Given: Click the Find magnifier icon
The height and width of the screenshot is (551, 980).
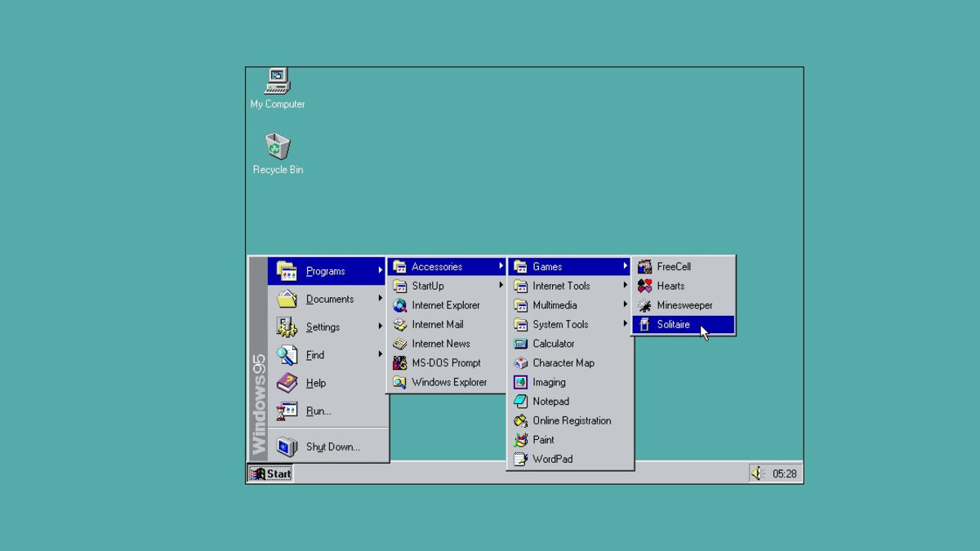Looking at the screenshot, I should click(286, 355).
